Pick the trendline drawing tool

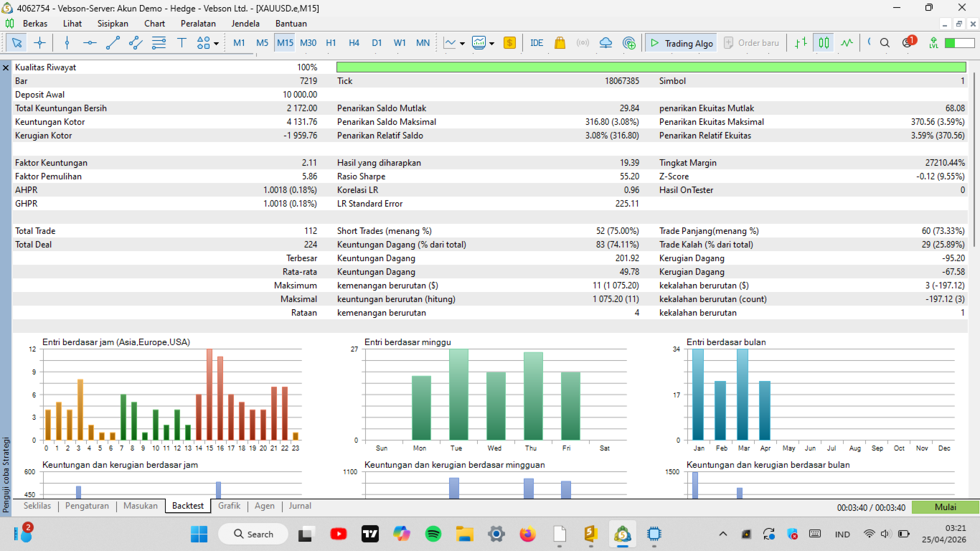pyautogui.click(x=113, y=43)
